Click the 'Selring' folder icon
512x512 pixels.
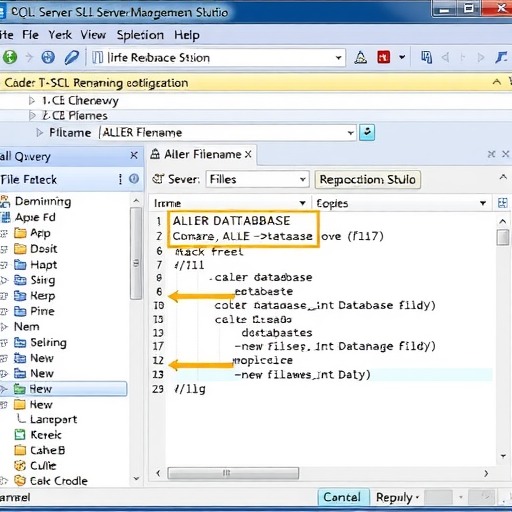[20, 342]
